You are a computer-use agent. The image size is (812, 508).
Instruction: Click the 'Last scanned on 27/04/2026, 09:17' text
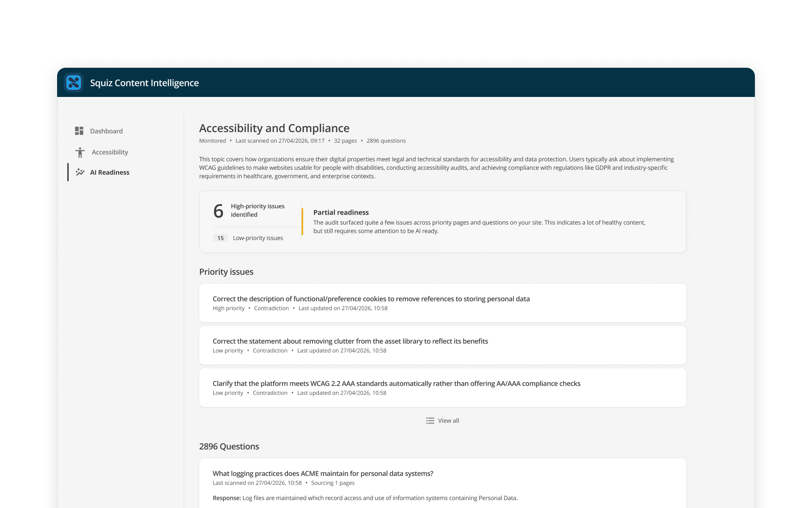pyautogui.click(x=280, y=141)
